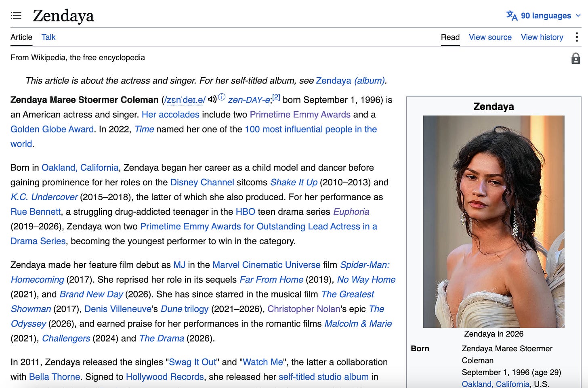This screenshot has height=388, width=588.
Task: Click 'September 1, 1996 (age 29)' in infobox
Action: point(511,372)
